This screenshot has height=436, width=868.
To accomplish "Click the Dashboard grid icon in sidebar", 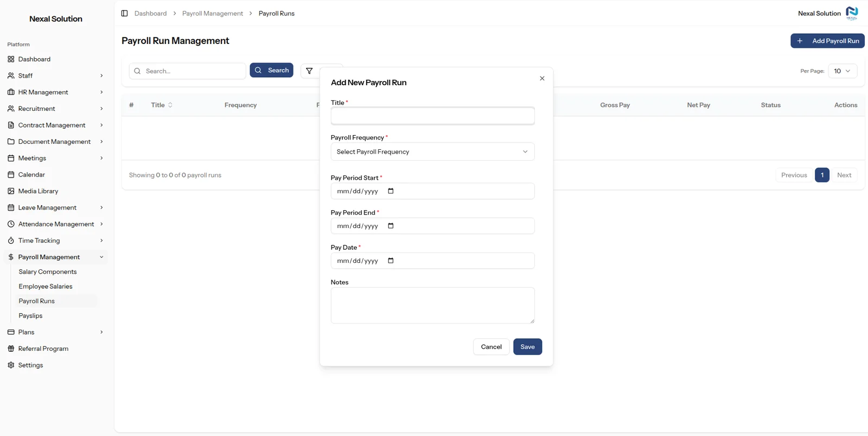I will [11, 59].
